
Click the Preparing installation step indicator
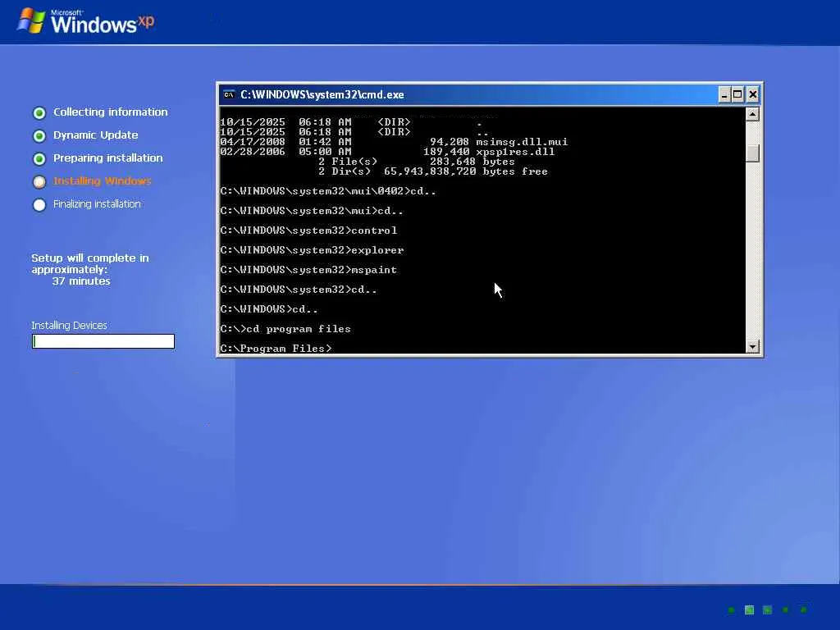click(x=39, y=159)
